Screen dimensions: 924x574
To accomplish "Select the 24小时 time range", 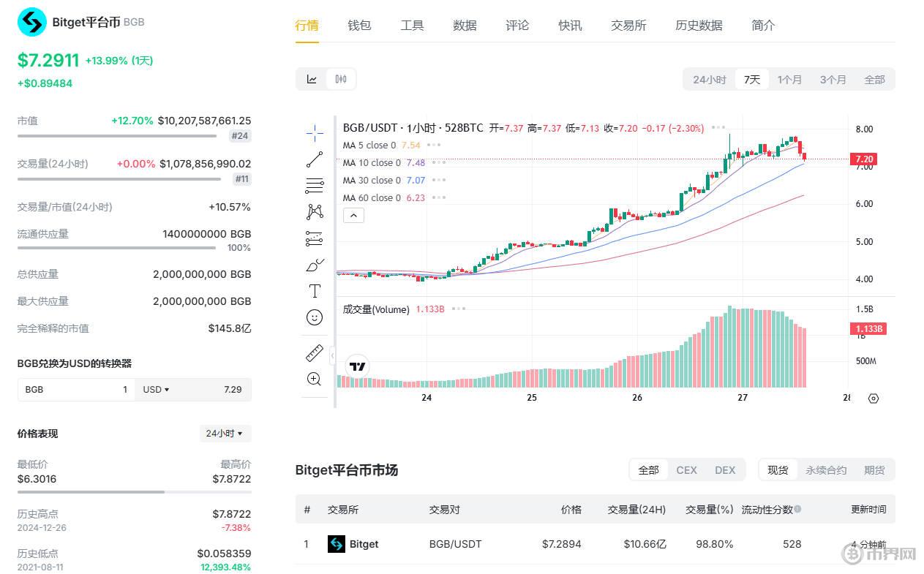I will tap(709, 80).
